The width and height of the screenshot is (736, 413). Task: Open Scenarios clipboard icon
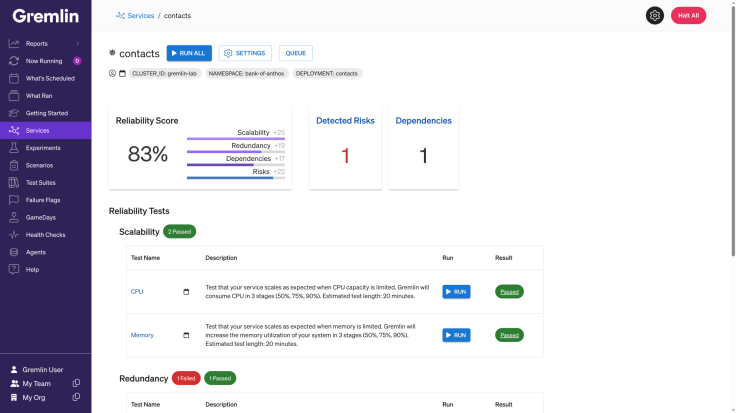pyautogui.click(x=14, y=165)
